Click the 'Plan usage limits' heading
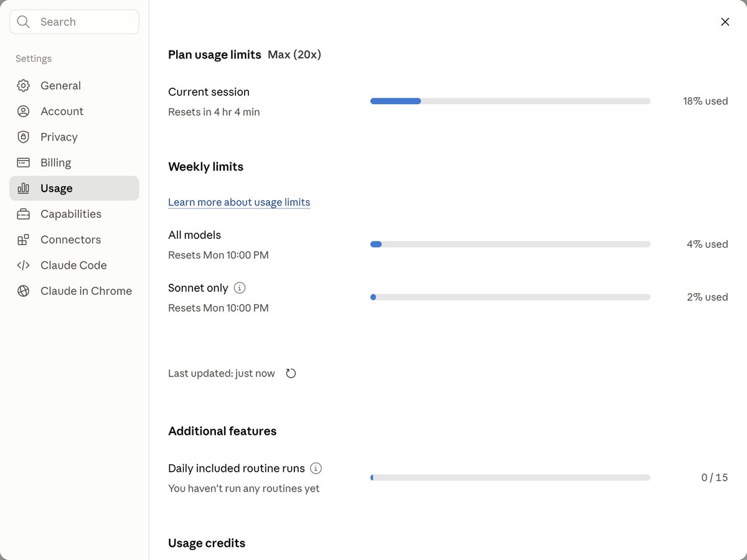 215,55
